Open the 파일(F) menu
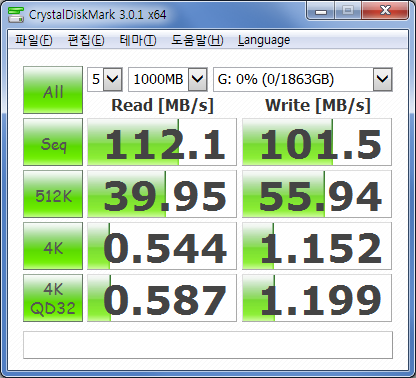Viewport: 416px width, 378px height. tap(34, 40)
